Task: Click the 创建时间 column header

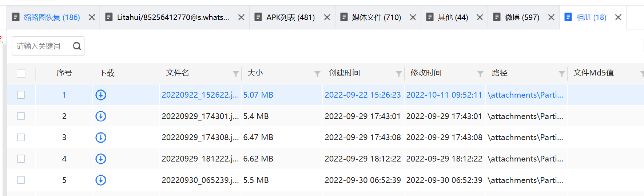Action: point(344,73)
